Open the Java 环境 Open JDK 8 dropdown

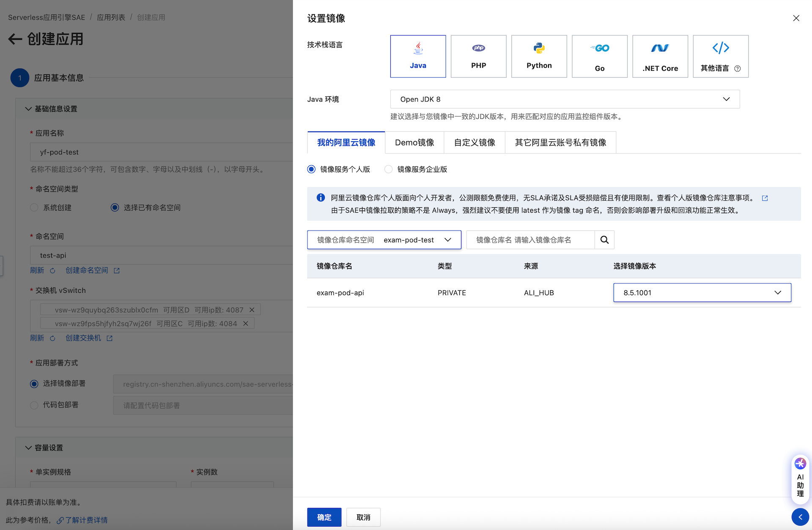(x=565, y=99)
